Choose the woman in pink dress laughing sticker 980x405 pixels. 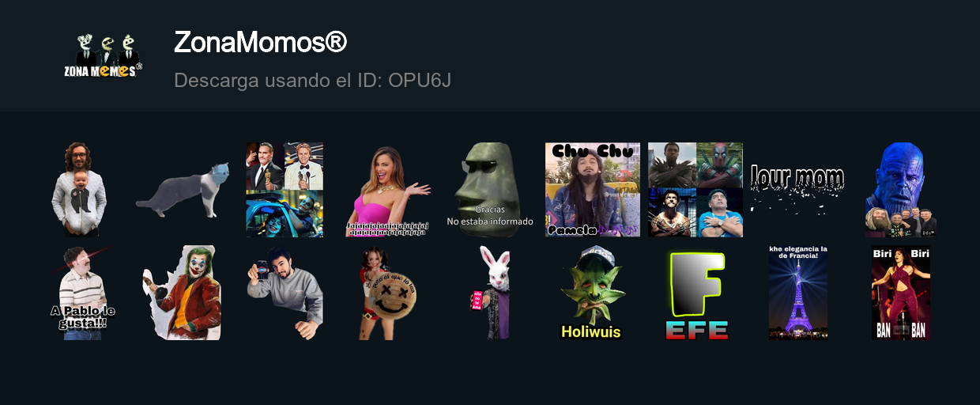click(387, 191)
